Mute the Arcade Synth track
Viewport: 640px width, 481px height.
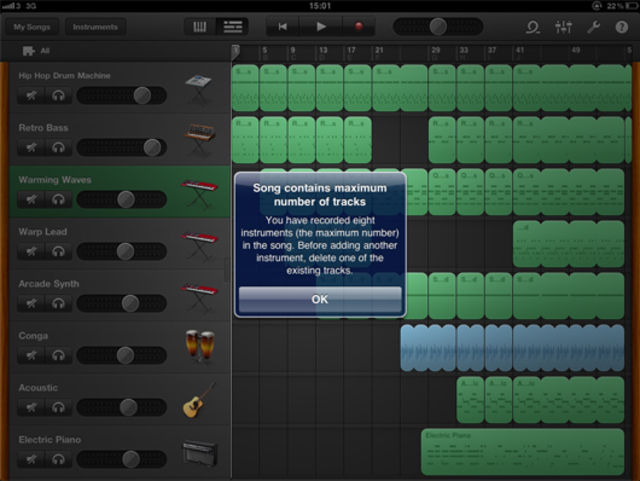click(x=31, y=303)
